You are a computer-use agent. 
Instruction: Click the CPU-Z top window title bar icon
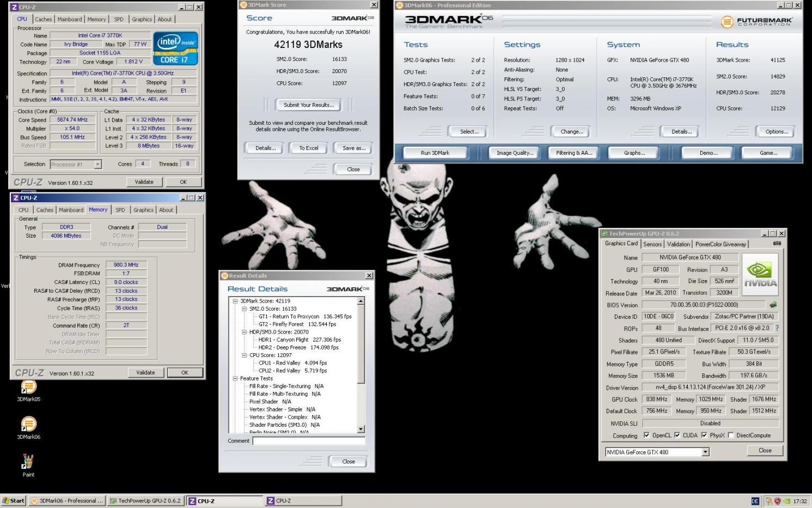(14, 7)
